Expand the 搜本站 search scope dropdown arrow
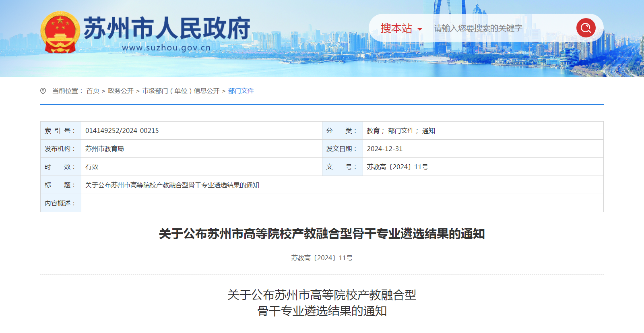Screen dimensions: 644x333 click(x=420, y=29)
